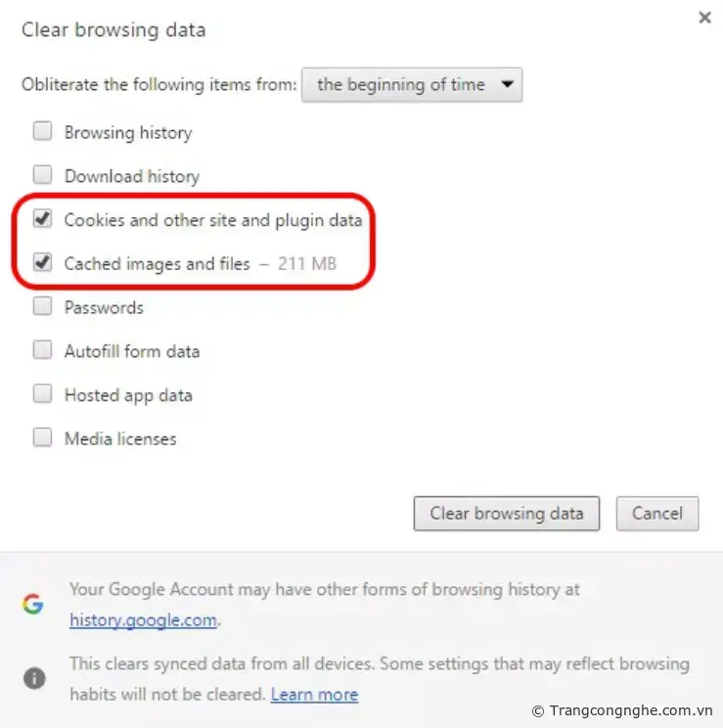
Task: Enable the Passwords checkbox
Action: click(x=42, y=307)
